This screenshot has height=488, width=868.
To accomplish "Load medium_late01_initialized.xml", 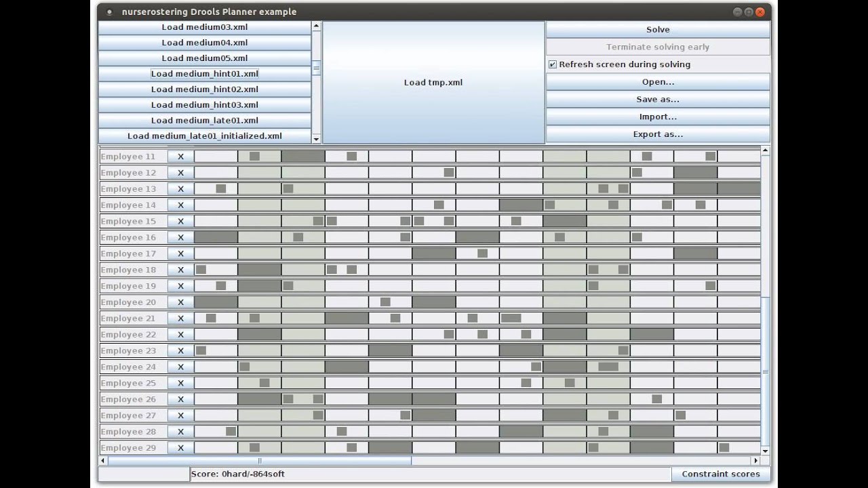I will coord(205,136).
